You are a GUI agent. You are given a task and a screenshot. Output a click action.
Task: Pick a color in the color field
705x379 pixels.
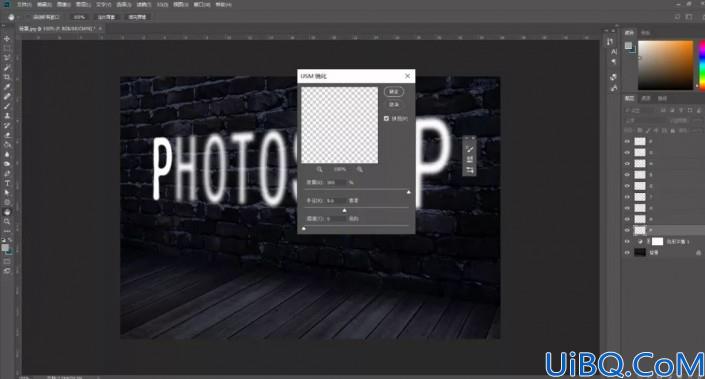(x=665, y=65)
